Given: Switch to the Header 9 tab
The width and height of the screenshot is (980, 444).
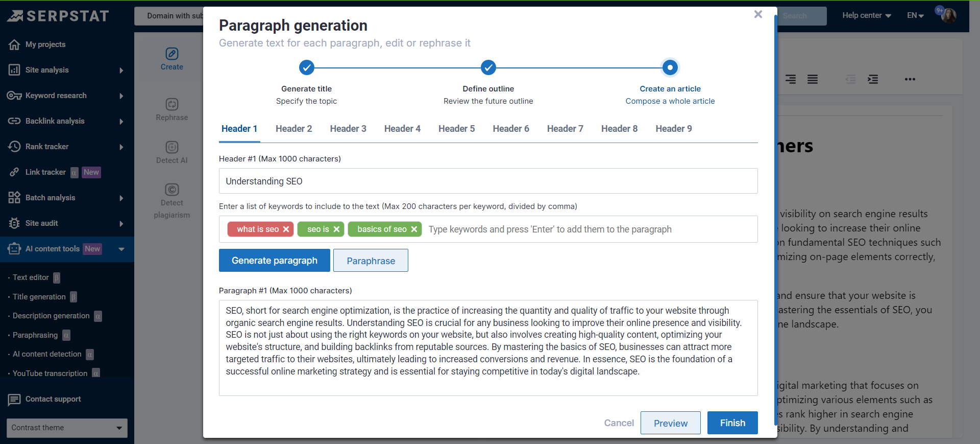Looking at the screenshot, I should click(x=673, y=129).
